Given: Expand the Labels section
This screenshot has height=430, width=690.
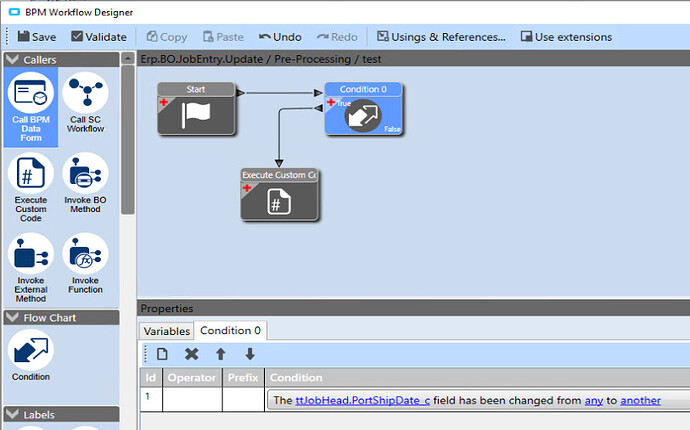Looking at the screenshot, I should (61, 414).
